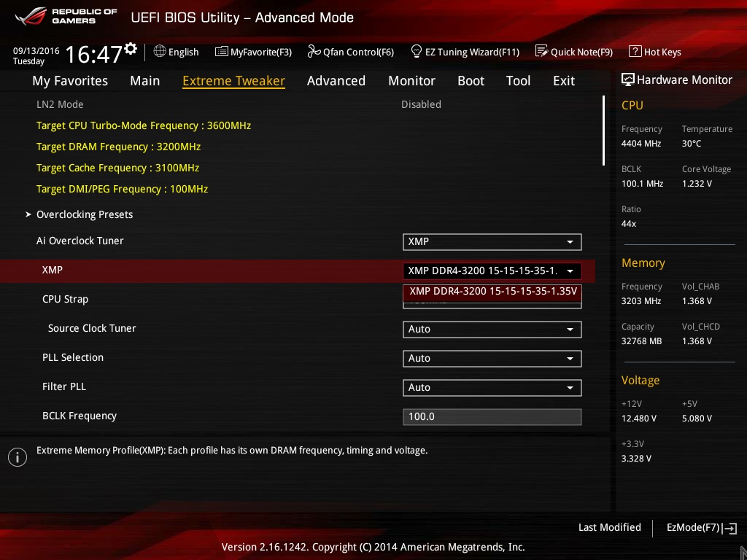The image size is (747, 560).
Task: Open the Filter PLL dropdown
Action: (x=492, y=388)
